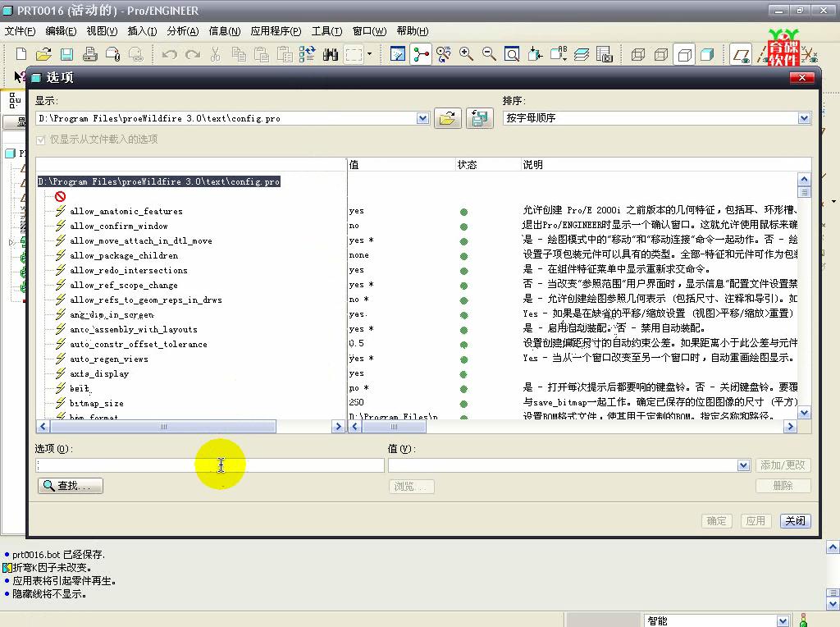Click the Redo arrow in the toolbar
Image resolution: width=840 pixels, height=627 pixels.
[x=192, y=54]
